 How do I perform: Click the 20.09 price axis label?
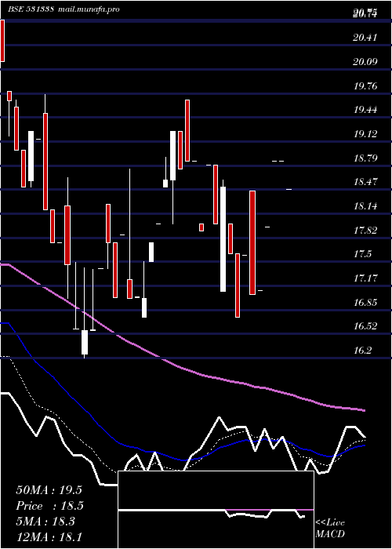click(365, 62)
